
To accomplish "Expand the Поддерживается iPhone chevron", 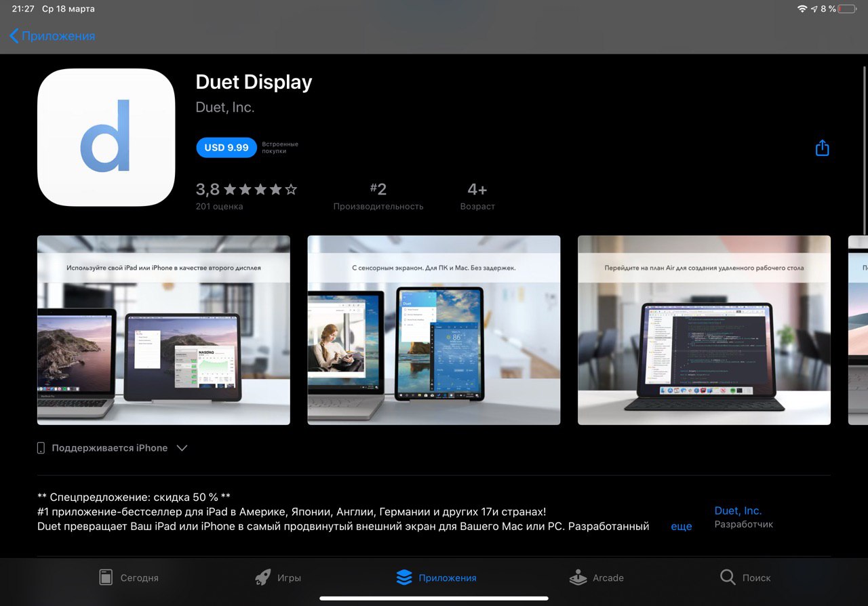I will 182,448.
